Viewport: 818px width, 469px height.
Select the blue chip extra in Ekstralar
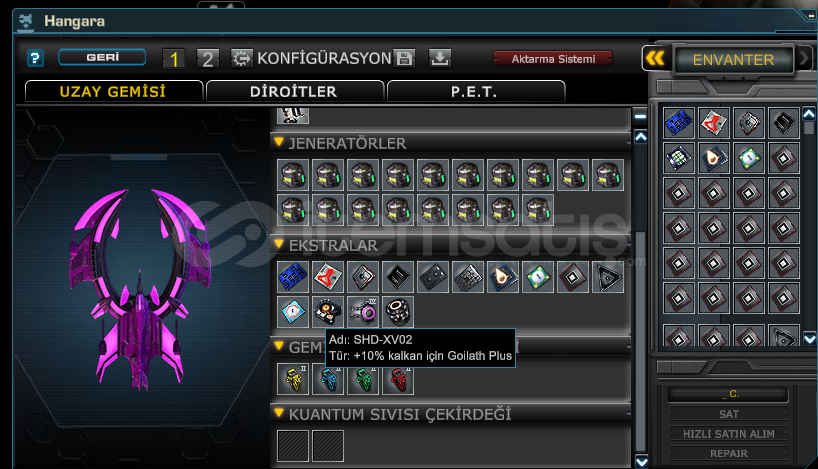293,277
